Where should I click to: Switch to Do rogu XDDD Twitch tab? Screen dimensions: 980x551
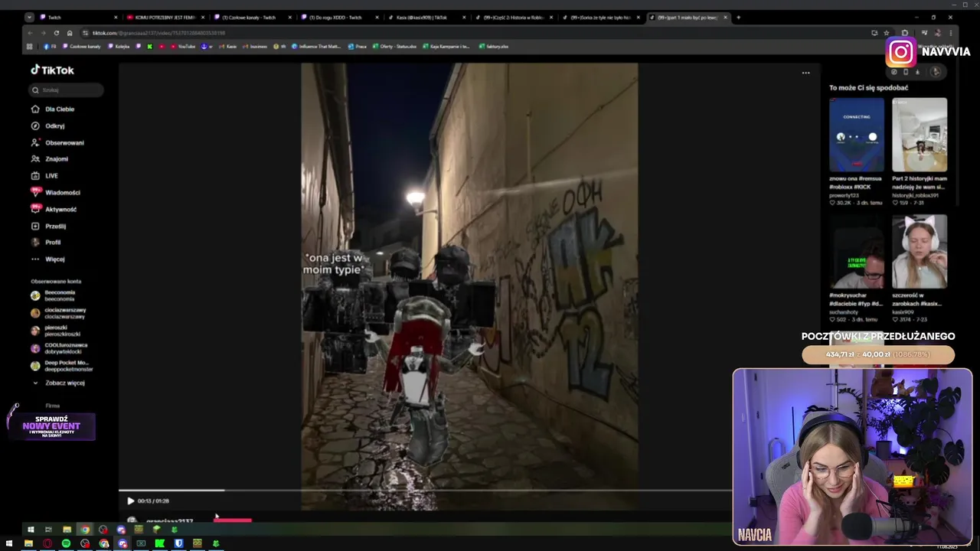click(x=339, y=17)
